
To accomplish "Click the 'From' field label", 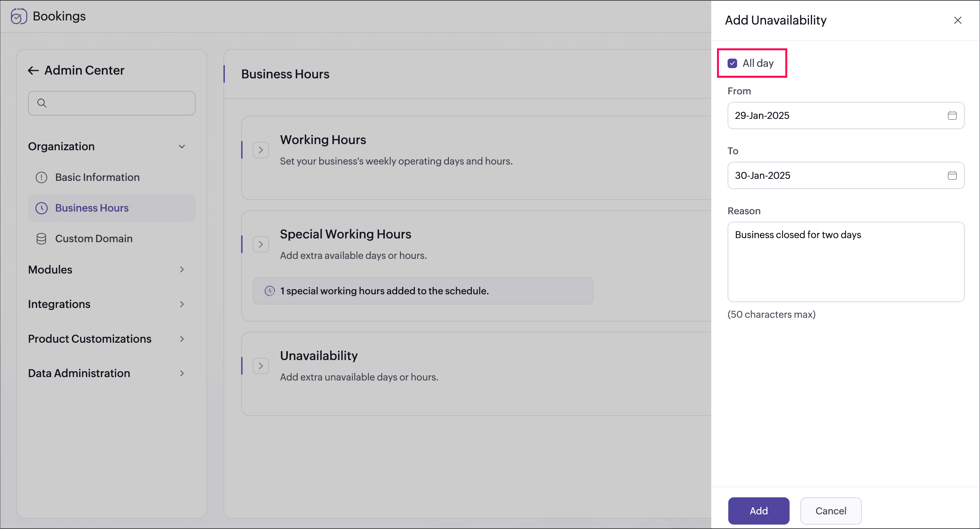I will pos(739,91).
